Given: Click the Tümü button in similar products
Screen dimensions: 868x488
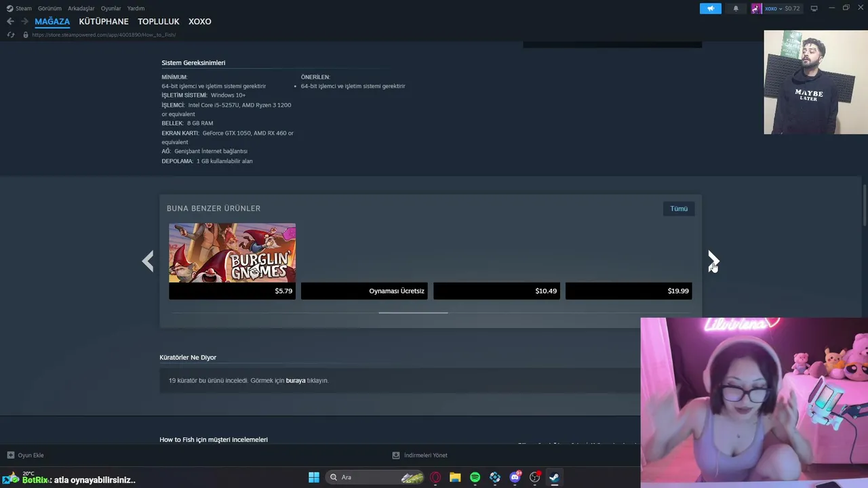Looking at the screenshot, I should pyautogui.click(x=679, y=209).
